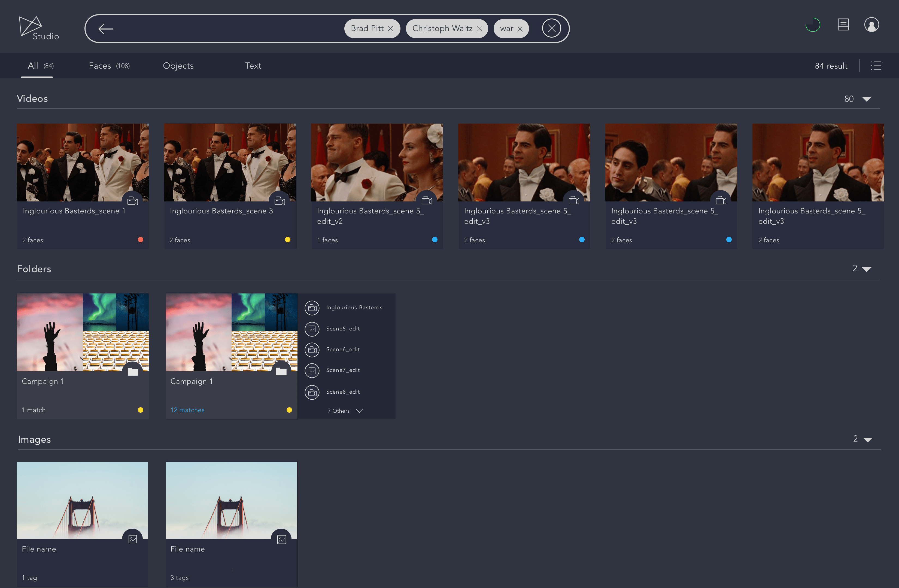This screenshot has height=588, width=899.
Task: Open the 12 matches link
Action: point(187,410)
